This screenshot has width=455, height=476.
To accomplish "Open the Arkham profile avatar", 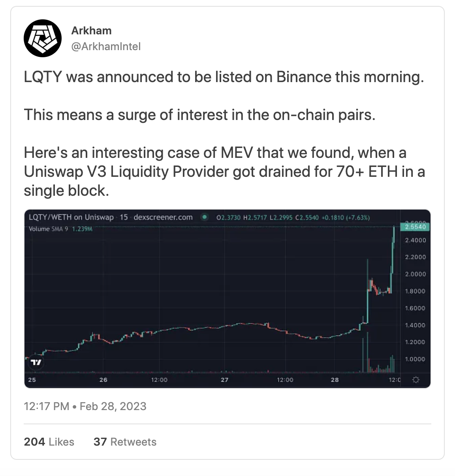I will 43,38.
